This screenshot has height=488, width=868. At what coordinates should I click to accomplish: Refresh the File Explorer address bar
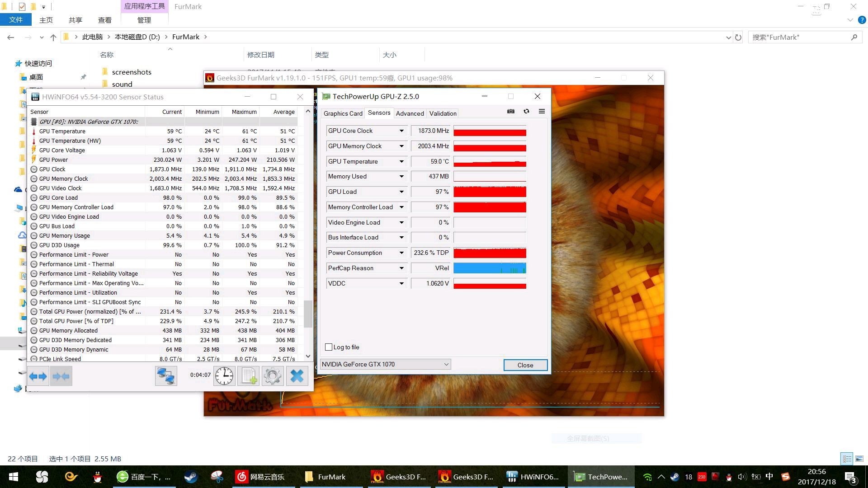pos(738,37)
